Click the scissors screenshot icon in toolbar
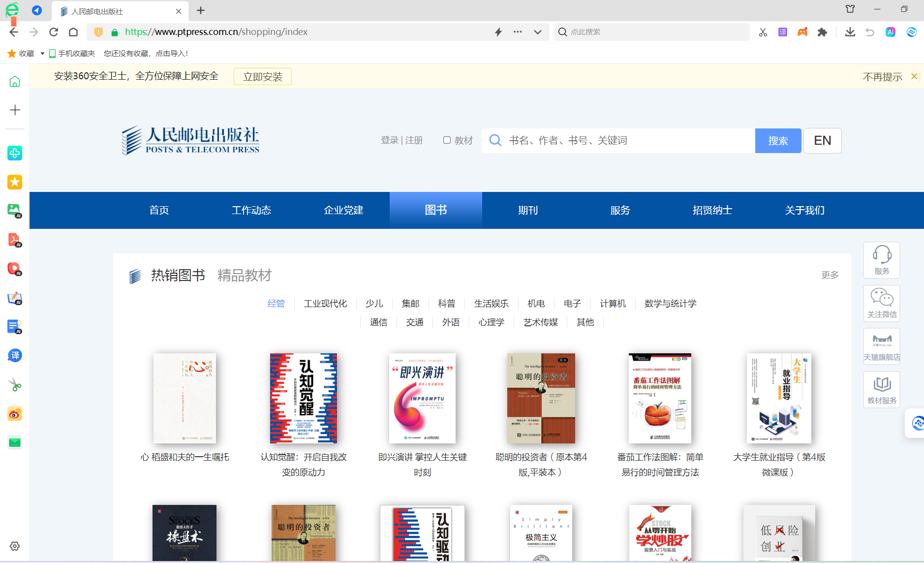 coord(763,32)
